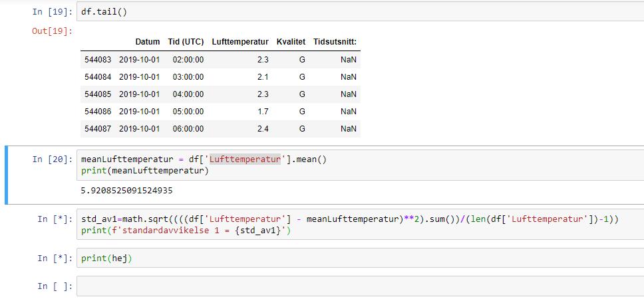Click row index 544087 in the table

point(98,129)
